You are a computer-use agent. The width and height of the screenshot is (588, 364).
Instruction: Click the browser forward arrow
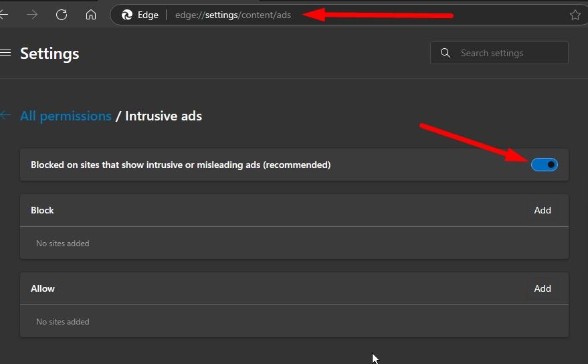coord(32,15)
